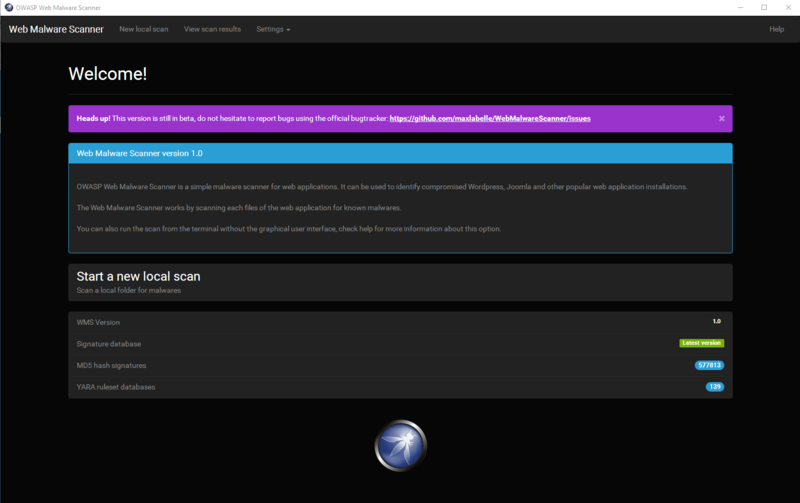The image size is (800, 503).
Task: Maximize the OWASP scanner window
Action: coord(763,7)
